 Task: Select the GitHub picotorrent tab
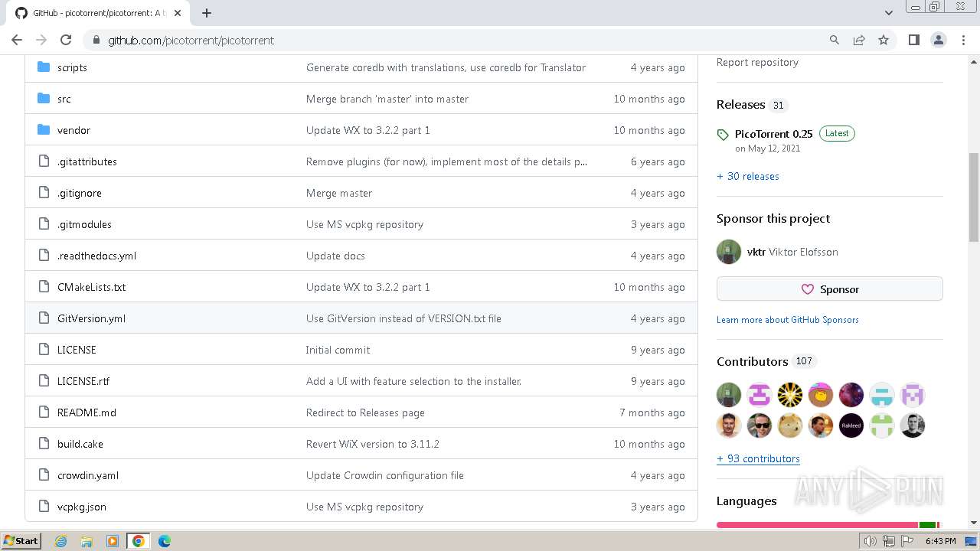coord(100,13)
